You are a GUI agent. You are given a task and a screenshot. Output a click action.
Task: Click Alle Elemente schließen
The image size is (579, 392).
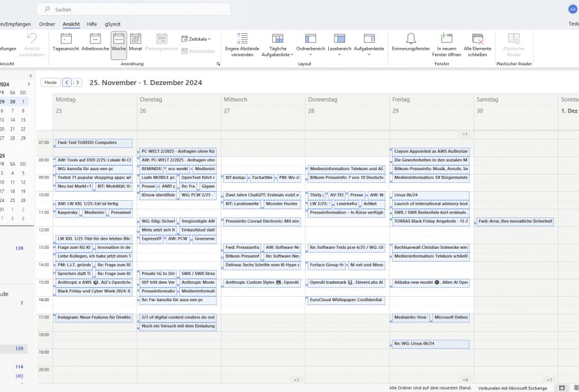coord(477,45)
